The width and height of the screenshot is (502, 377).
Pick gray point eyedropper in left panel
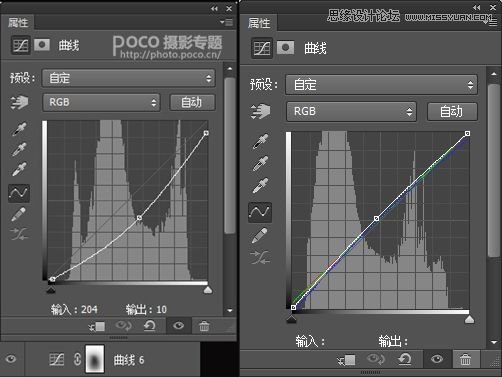pos(19,149)
